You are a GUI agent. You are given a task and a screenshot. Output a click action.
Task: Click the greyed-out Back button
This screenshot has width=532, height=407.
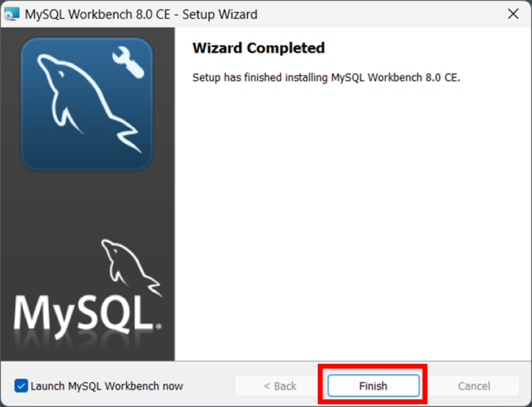280,386
